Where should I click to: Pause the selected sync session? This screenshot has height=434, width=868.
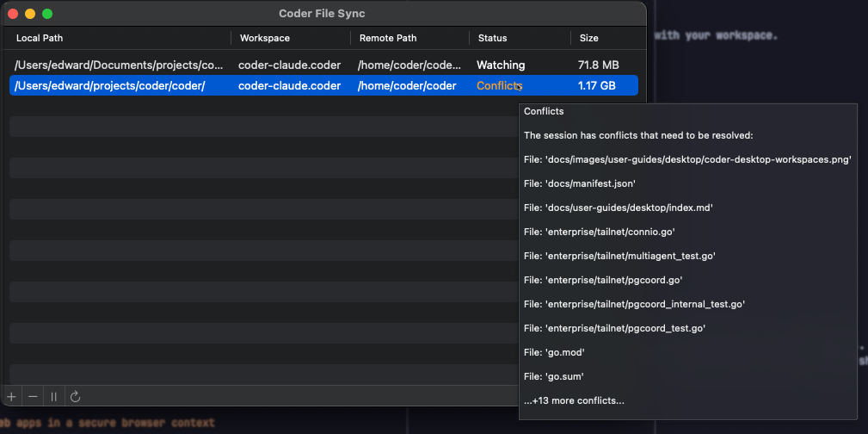[x=53, y=397]
